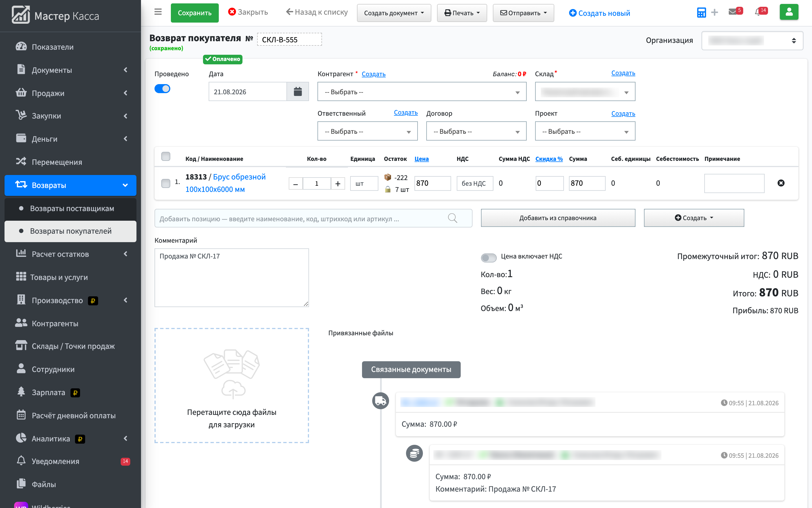The height and width of the screenshot is (508, 812).
Task: Click the plus icon beside the calculator
Action: tap(715, 12)
